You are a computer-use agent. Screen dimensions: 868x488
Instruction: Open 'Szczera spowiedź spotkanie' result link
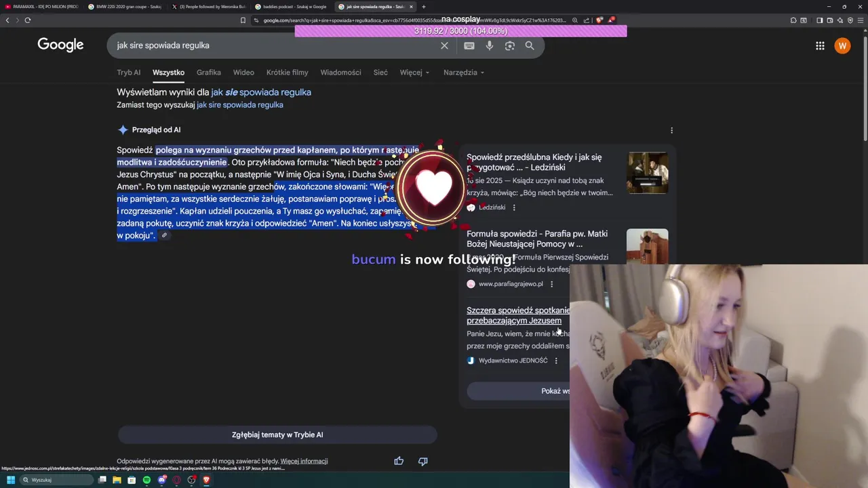coord(518,315)
